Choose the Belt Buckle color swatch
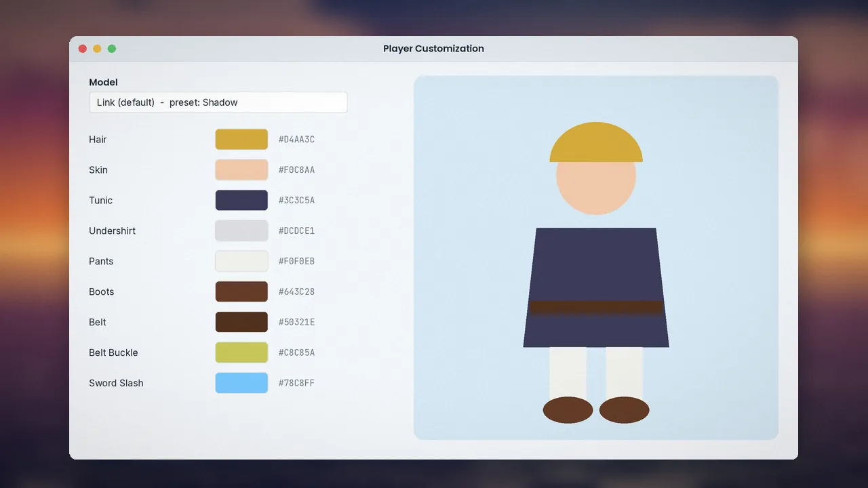Viewport: 868px width, 488px height. 241,353
